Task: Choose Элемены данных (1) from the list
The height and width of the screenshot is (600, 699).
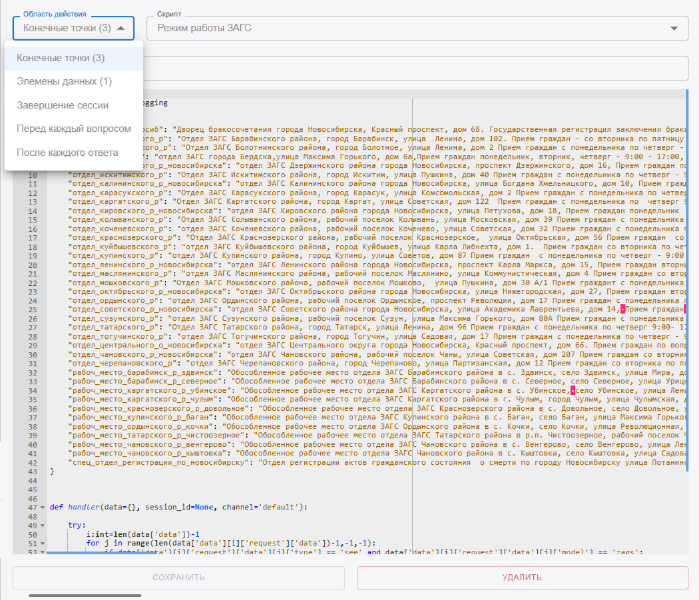Action: 64,81
